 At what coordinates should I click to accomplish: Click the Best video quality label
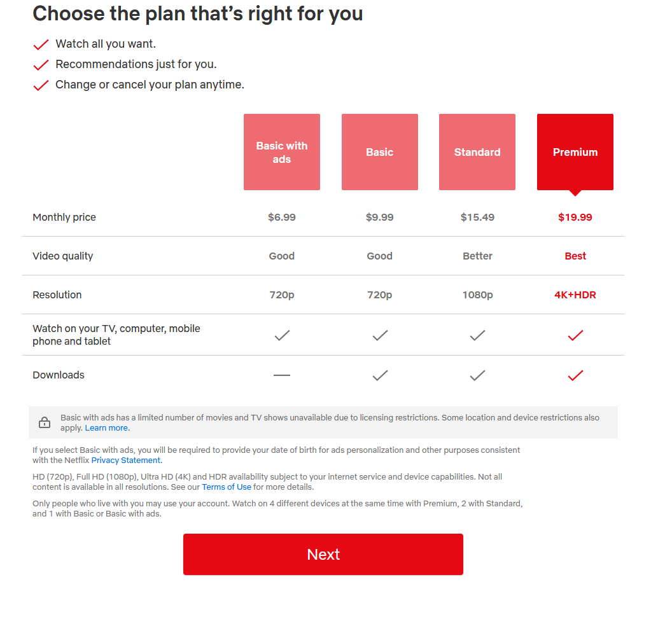coord(575,256)
